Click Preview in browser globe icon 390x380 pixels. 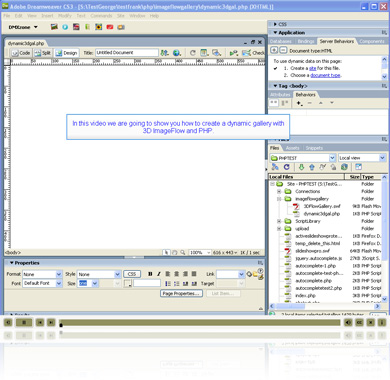pos(177,53)
